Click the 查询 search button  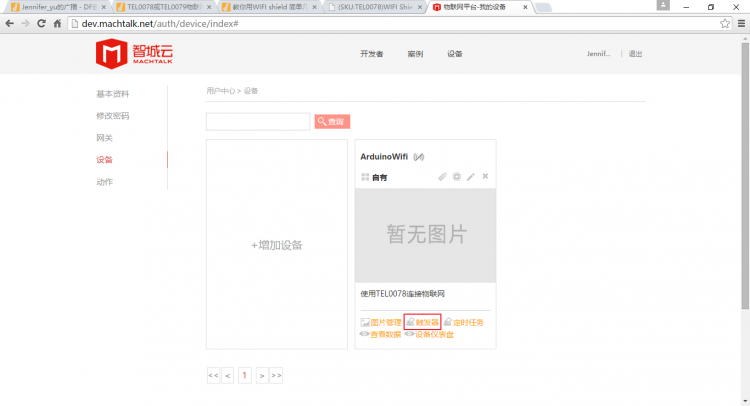pyautogui.click(x=332, y=121)
